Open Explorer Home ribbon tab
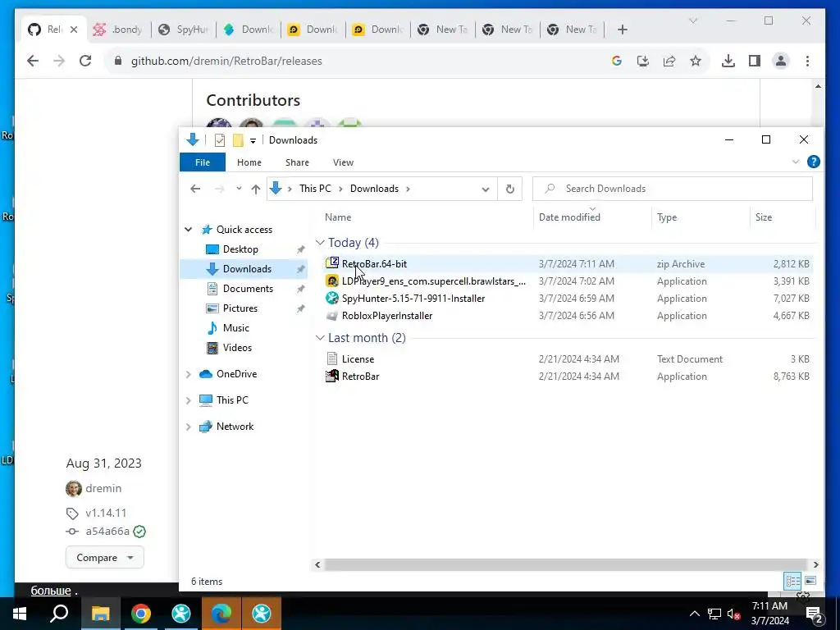The width and height of the screenshot is (840, 630). tap(249, 162)
